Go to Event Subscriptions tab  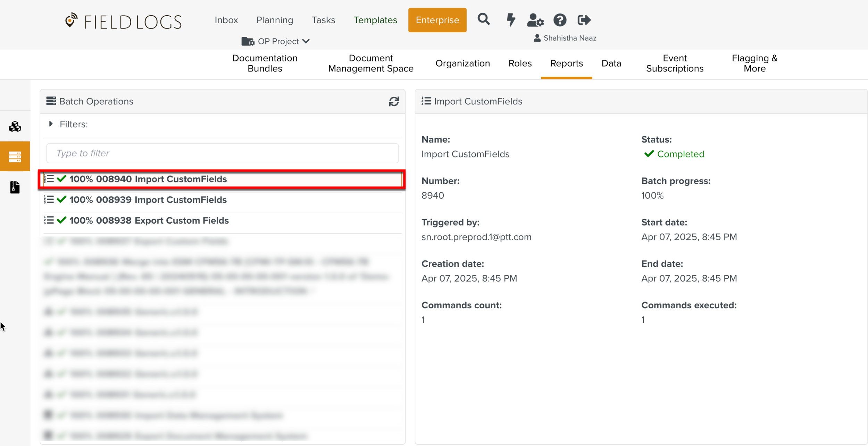(674, 63)
